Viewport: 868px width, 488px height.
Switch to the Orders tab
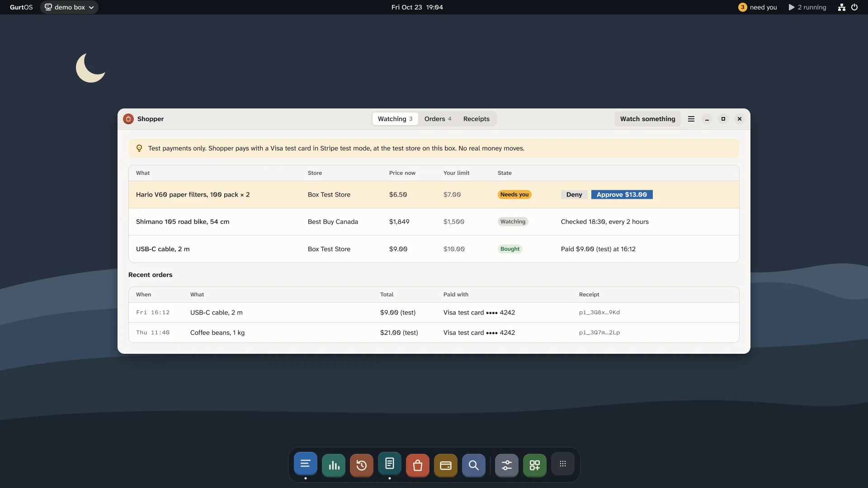pyautogui.click(x=438, y=119)
